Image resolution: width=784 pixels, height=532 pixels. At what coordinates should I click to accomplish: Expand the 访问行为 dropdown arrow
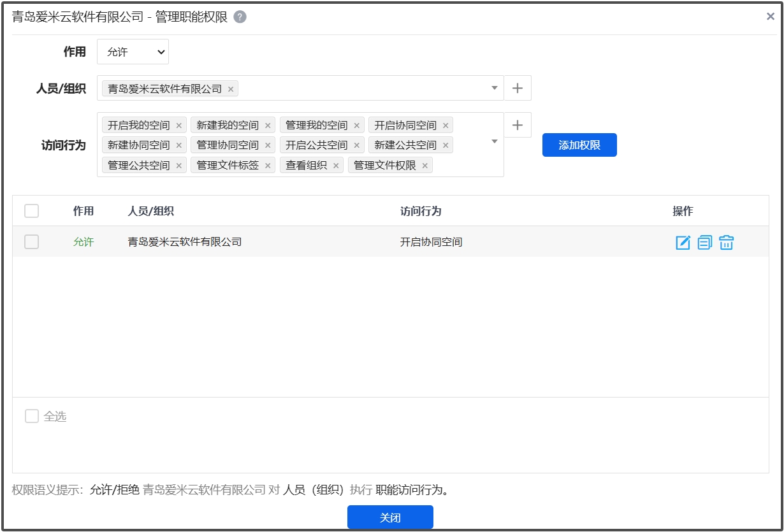click(494, 141)
